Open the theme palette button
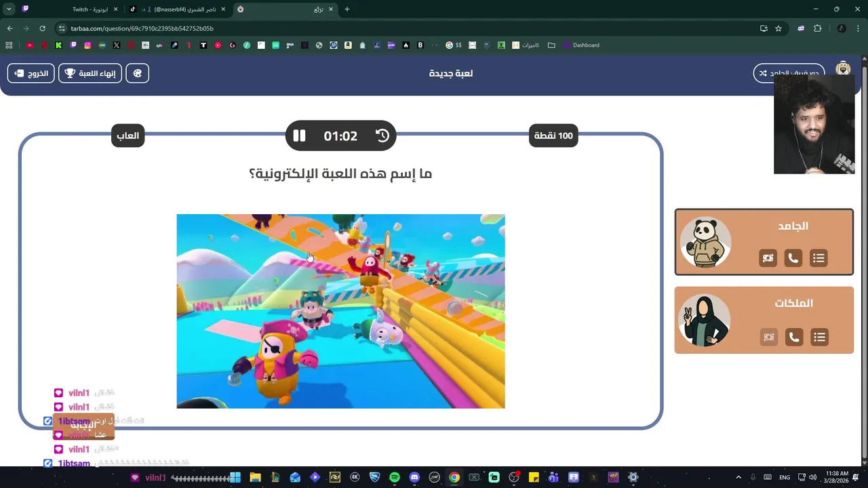This screenshot has height=488, width=868. tap(138, 73)
